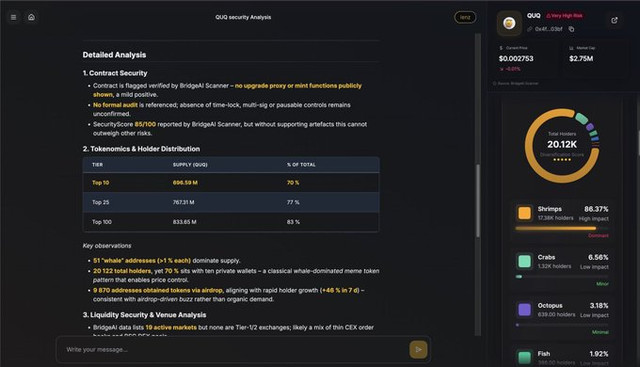This screenshot has height=367, width=640.
Task: Select the Shrimps orange tier icon
Action: click(x=524, y=213)
